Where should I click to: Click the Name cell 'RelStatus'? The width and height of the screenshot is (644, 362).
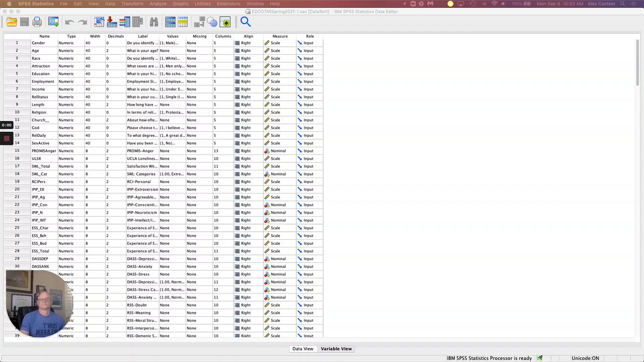44,97
